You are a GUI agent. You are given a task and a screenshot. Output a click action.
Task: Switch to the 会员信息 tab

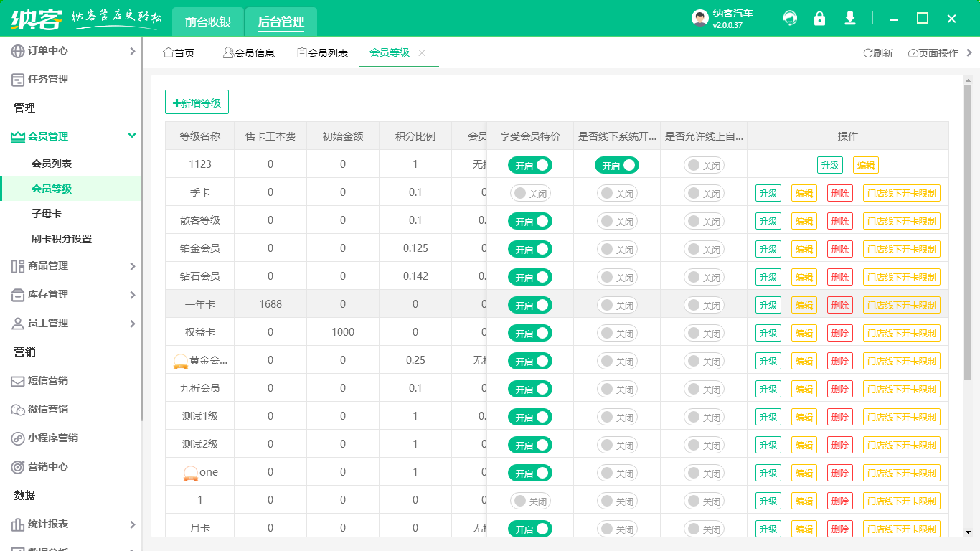[x=249, y=52]
